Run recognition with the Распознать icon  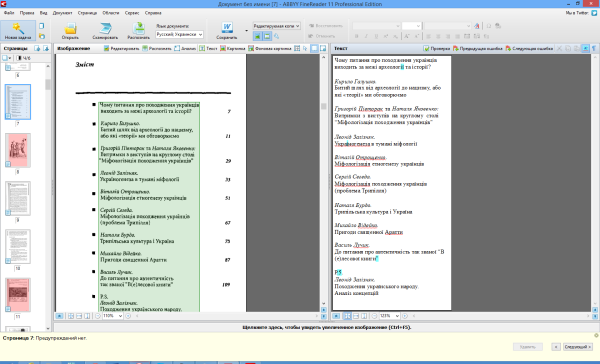coord(139,31)
